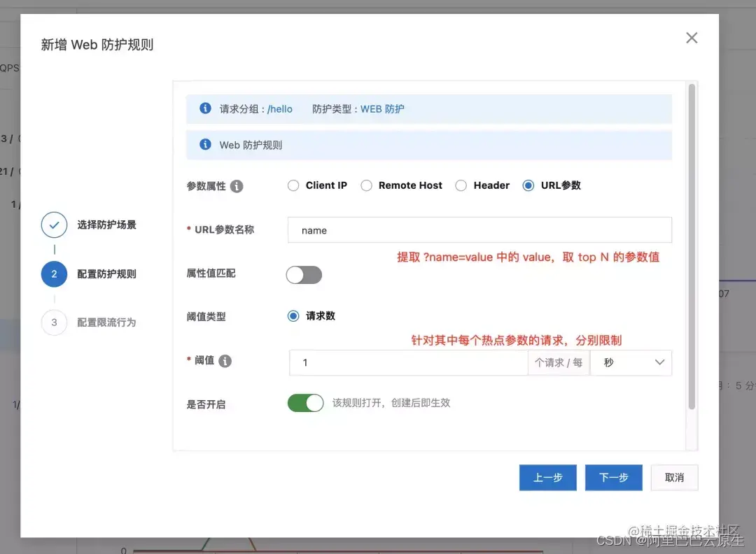Select the Header radio option

click(x=461, y=185)
